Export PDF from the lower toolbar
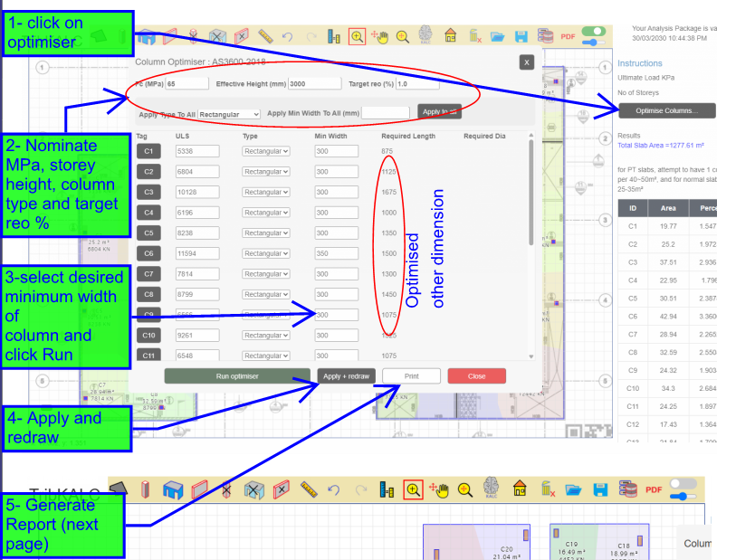 (654, 490)
